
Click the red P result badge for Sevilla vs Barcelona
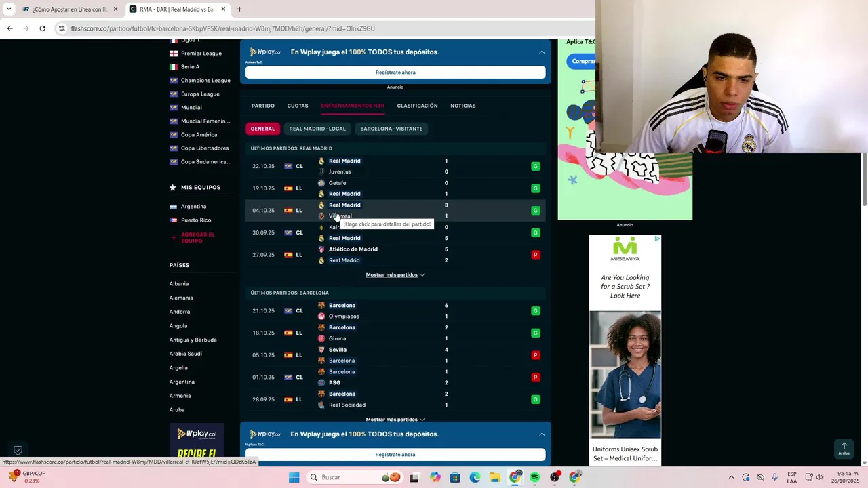point(536,355)
